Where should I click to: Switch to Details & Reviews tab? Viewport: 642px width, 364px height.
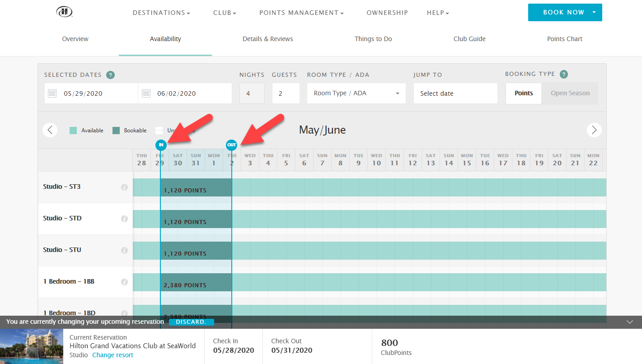click(267, 39)
